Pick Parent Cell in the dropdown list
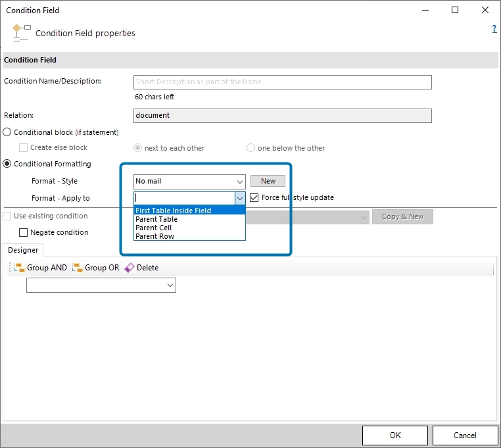Viewport: 501px width, 448px height. coord(189,228)
